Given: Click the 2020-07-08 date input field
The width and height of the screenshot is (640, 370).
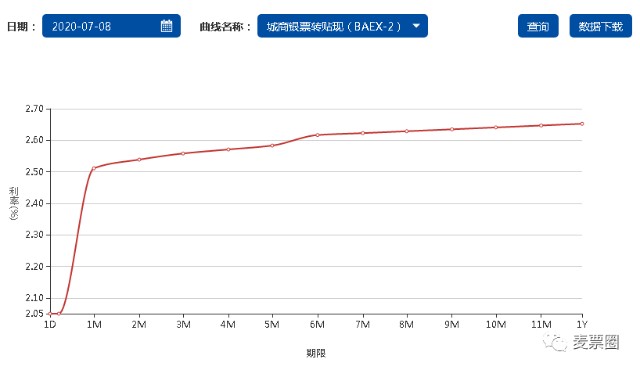Looking at the screenshot, I should [x=111, y=26].
